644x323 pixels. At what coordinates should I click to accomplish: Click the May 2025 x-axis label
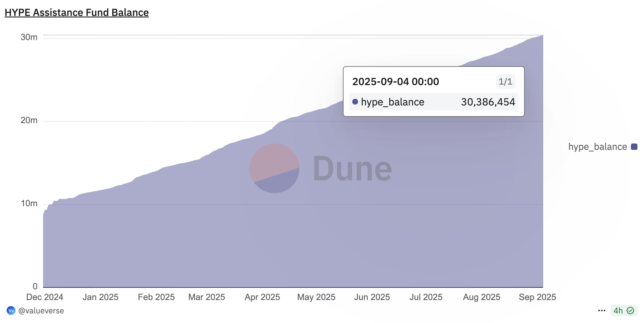(316, 297)
